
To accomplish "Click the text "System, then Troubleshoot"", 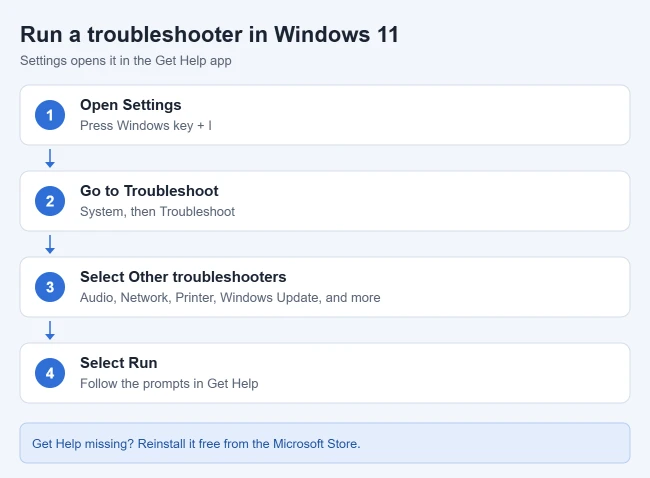I will [x=158, y=211].
